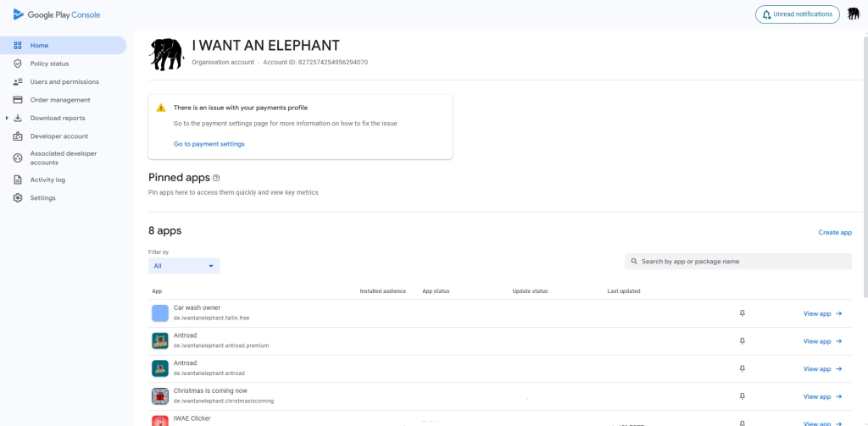
Task: Click the App status column header
Action: pyautogui.click(x=436, y=291)
